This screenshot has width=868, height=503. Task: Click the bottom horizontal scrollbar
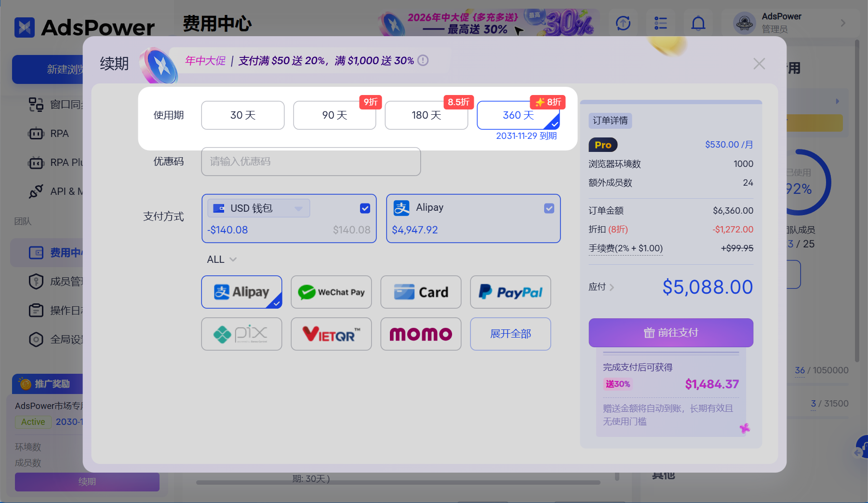coord(398,482)
